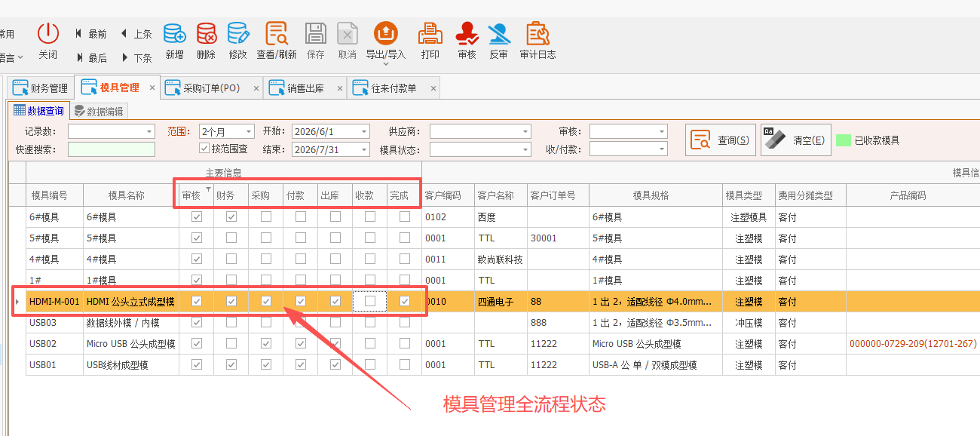Screen dimensions: 980x436
Task: Toggle 审核 checkbox in USB03 row
Action: point(197,322)
